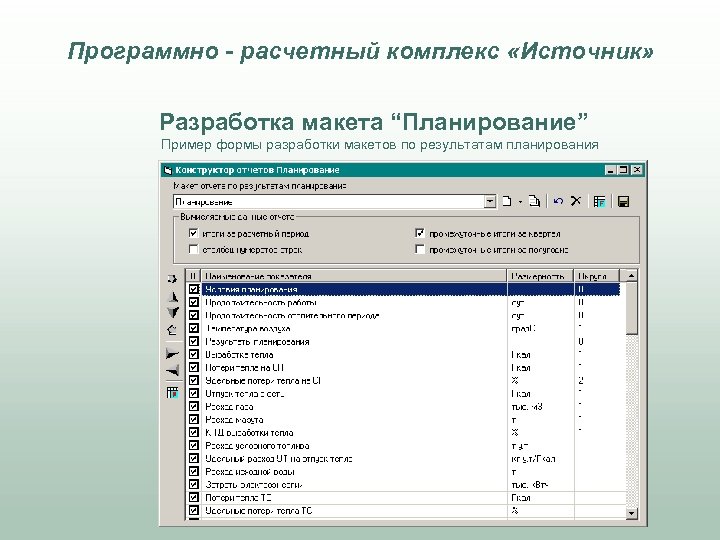Click the Размерность column header

pos(540,276)
